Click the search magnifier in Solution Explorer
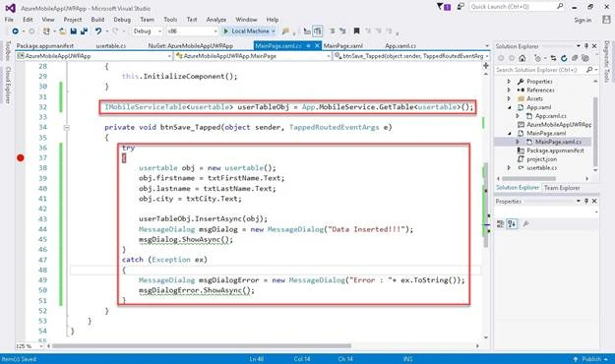This screenshot has width=615, height=364. click(589, 70)
